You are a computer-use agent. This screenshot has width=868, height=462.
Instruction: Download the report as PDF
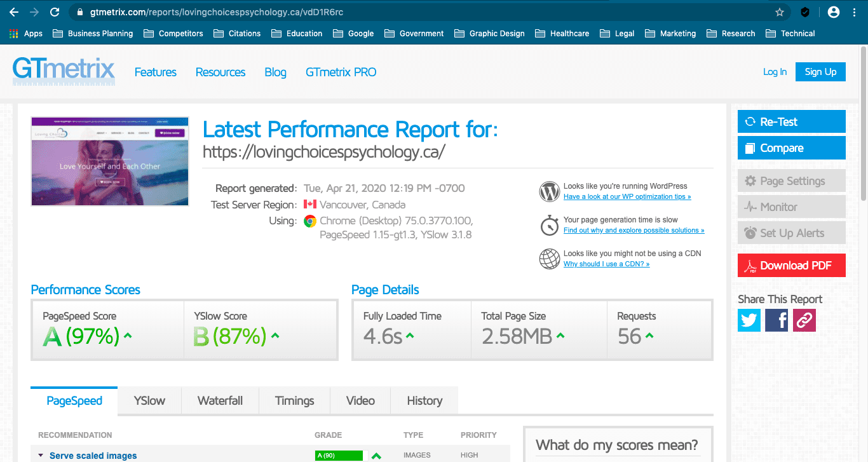point(792,265)
